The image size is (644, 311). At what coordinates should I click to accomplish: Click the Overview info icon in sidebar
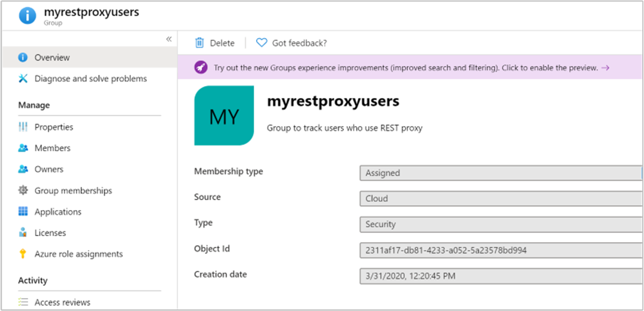23,57
